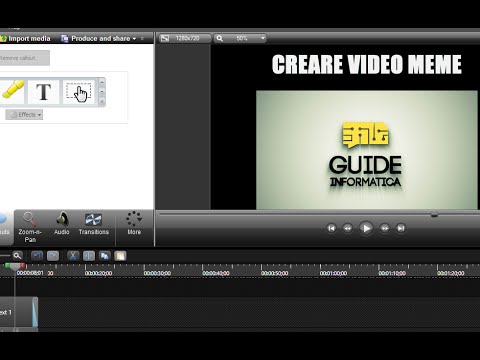Click timeline ruler at 00:01:00;00
The width and height of the screenshot is (480, 360).
click(333, 273)
